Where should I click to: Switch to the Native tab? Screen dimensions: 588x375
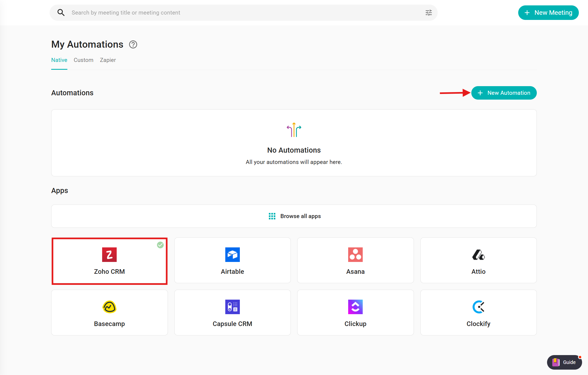coord(59,60)
